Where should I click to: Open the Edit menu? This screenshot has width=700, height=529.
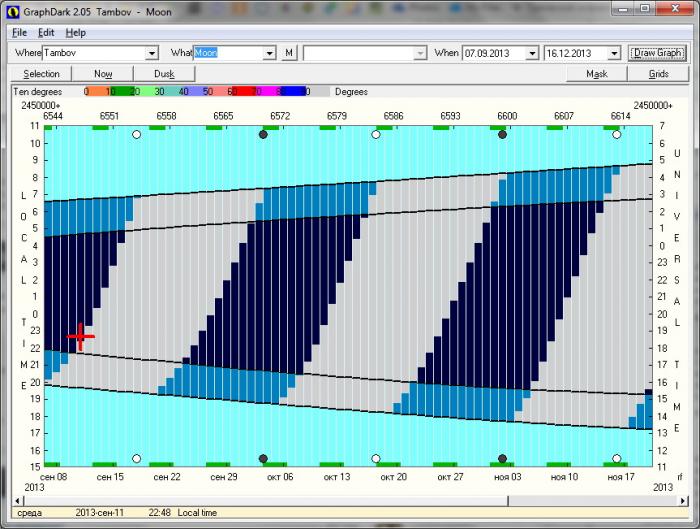coord(46,33)
